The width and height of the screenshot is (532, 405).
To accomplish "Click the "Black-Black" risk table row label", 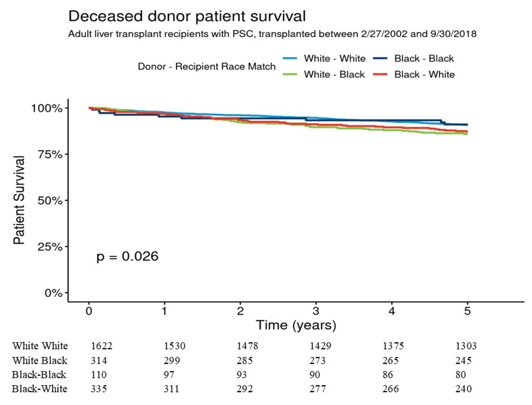I will [x=39, y=375].
